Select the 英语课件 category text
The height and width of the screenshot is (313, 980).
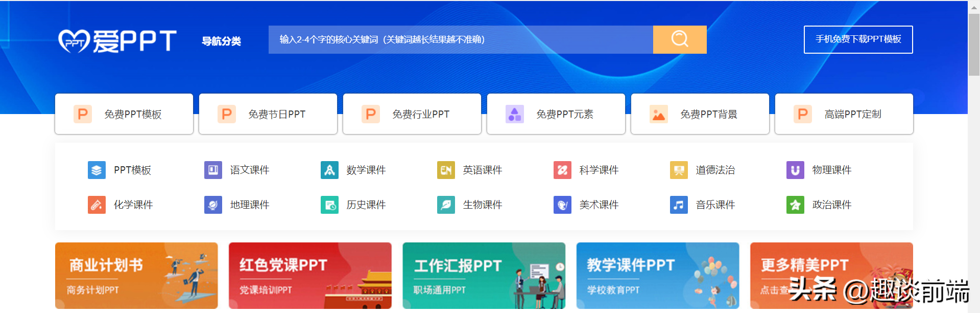[x=483, y=170]
